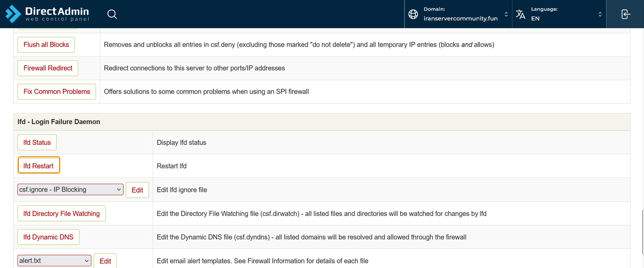Open lfd Dynamic DNS

pos(48,237)
